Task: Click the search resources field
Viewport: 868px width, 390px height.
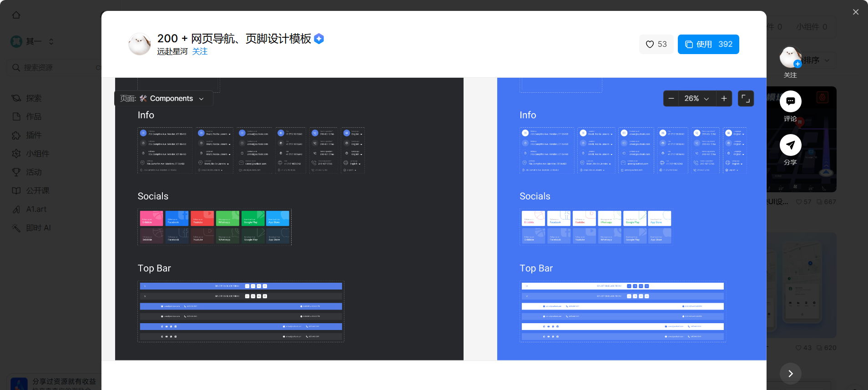Action: (x=54, y=67)
